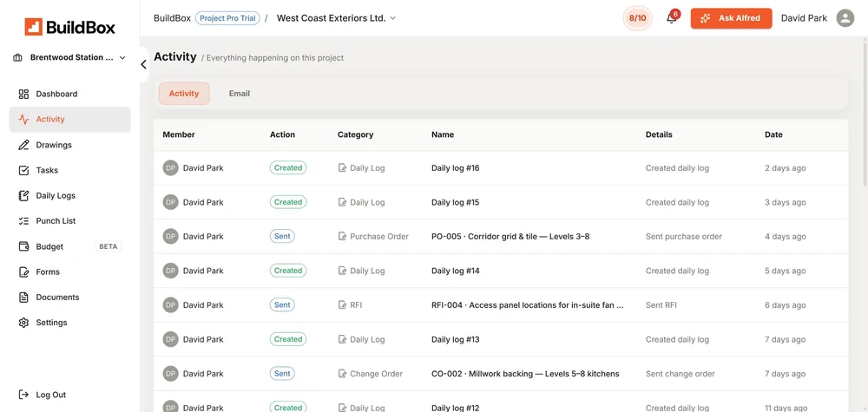The height and width of the screenshot is (412, 868).
Task: Click RFI category icon
Action: pyautogui.click(x=342, y=305)
